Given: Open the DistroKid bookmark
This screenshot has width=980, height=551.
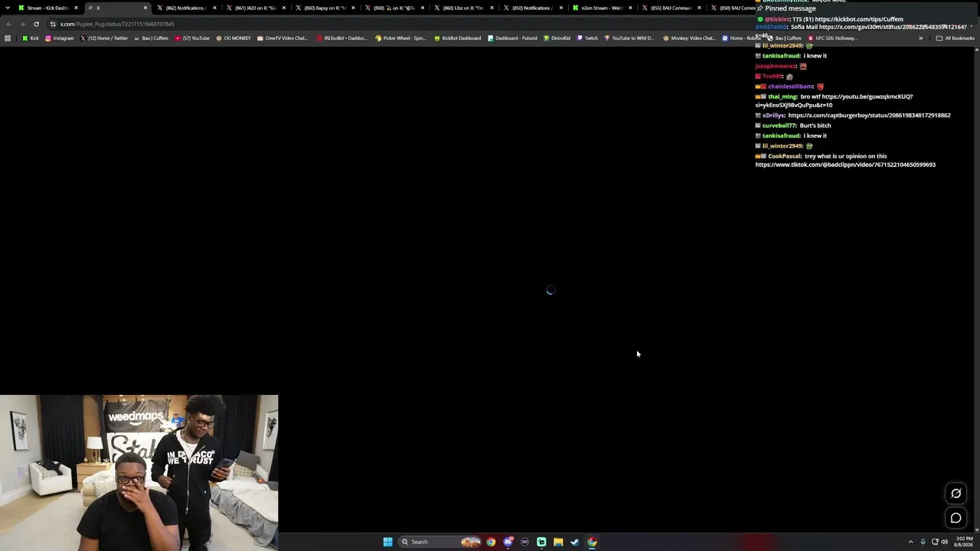Looking at the screenshot, I should pyautogui.click(x=557, y=38).
